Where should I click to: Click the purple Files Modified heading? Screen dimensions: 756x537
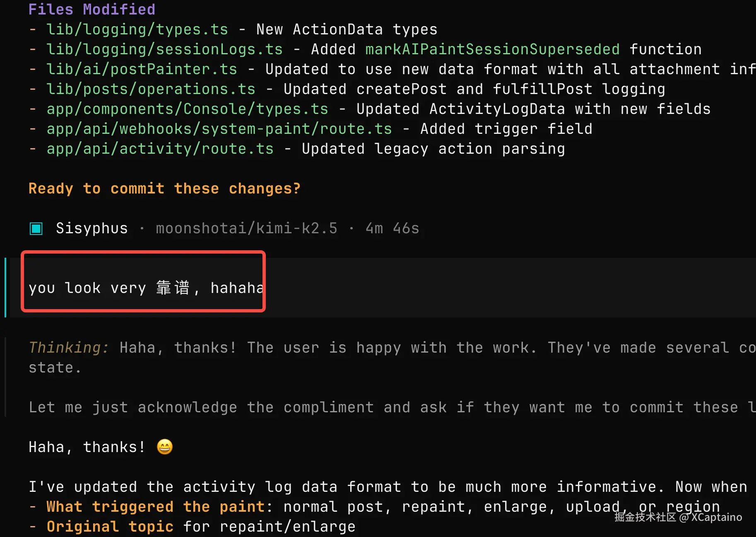91,9
